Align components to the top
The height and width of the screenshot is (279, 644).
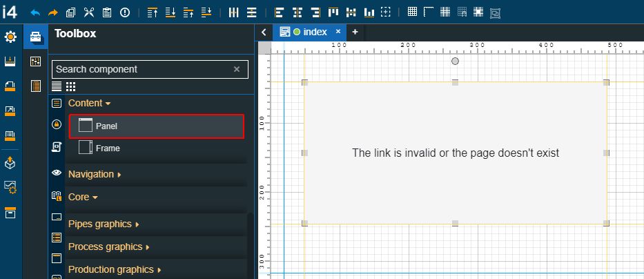(333, 12)
